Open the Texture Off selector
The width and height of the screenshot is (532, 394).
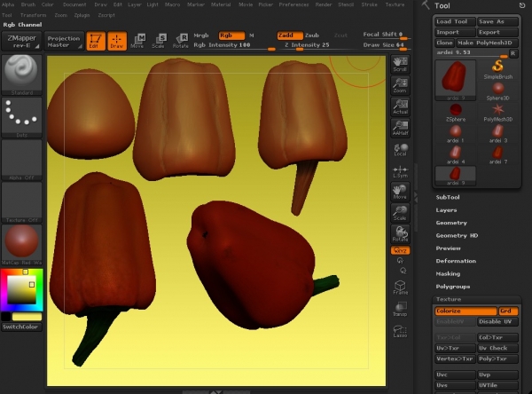click(21, 202)
